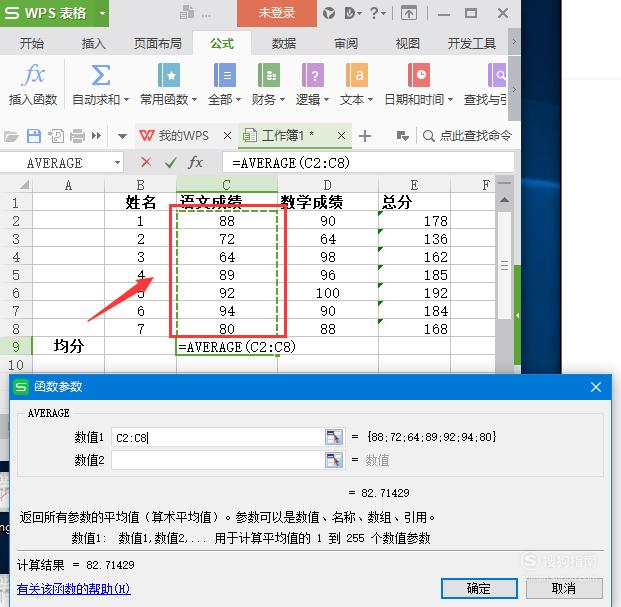Click the AutoSum (自动求和) sigma icon
Viewport: 621px width, 607px height.
tap(101, 75)
